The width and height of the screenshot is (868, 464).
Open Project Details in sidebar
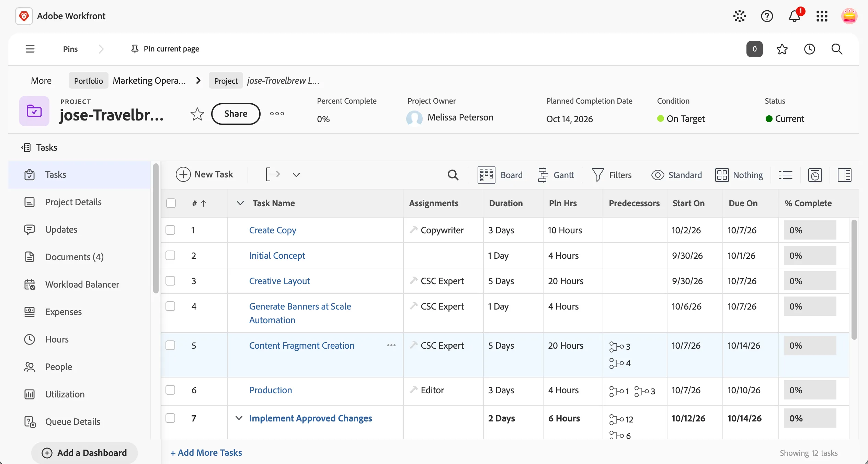click(x=80, y=202)
